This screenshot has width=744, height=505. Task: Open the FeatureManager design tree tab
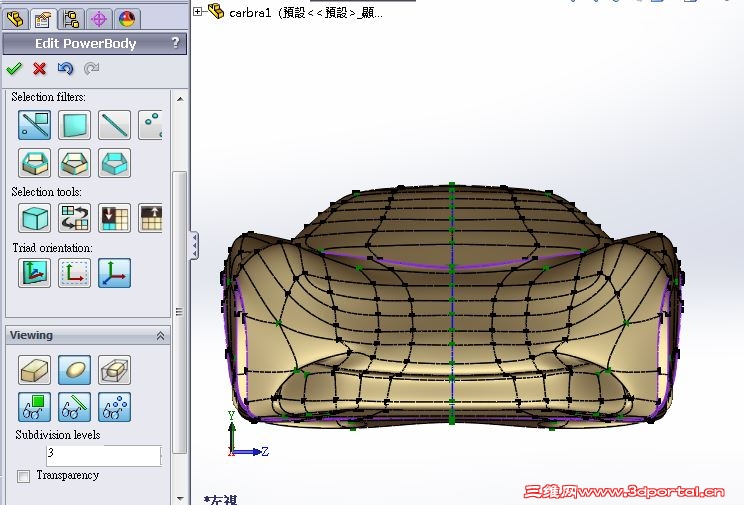[x=15, y=19]
